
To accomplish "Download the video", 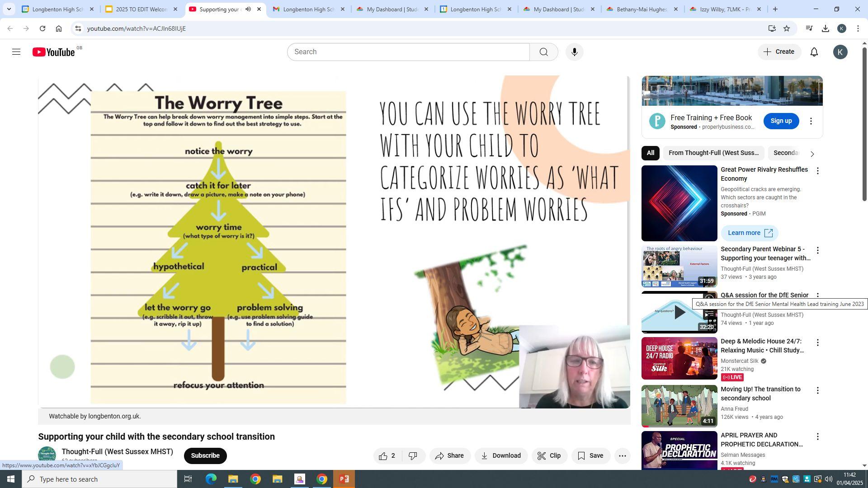I will tap(500, 456).
